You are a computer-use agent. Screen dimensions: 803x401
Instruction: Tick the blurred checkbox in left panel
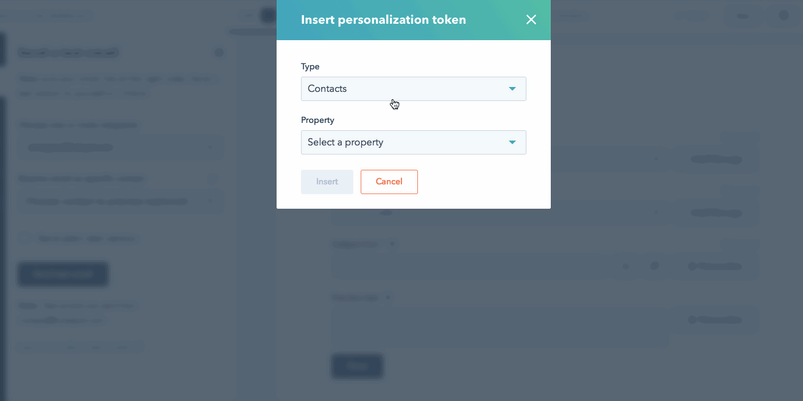tap(25, 239)
